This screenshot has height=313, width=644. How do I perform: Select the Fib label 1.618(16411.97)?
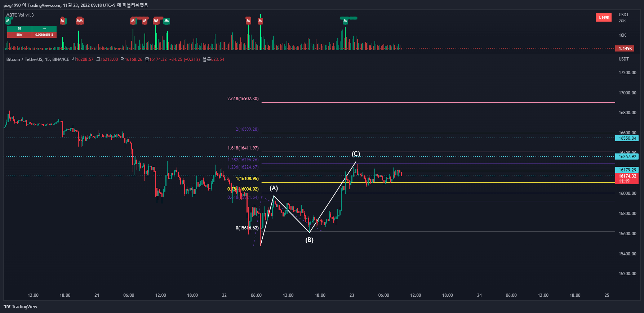243,148
